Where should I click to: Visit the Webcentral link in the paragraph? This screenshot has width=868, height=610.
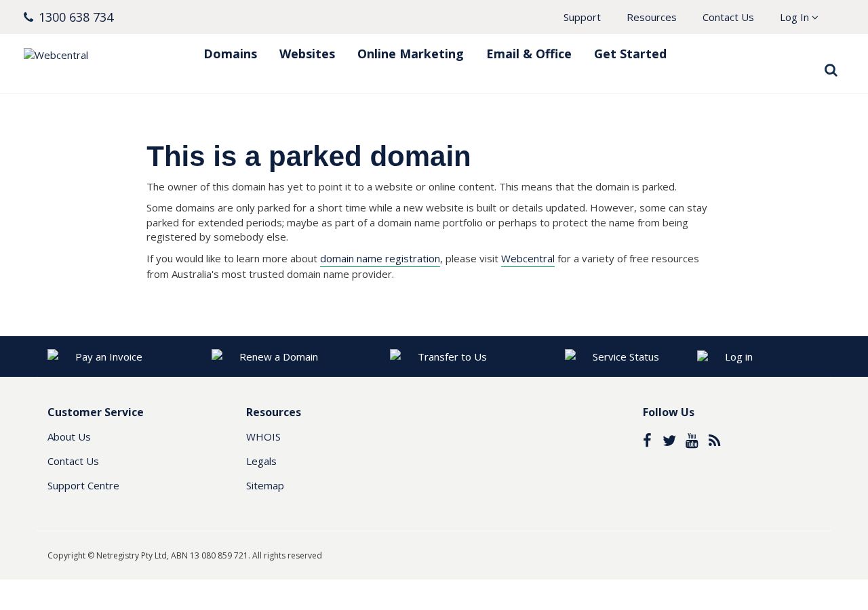coord(528,258)
